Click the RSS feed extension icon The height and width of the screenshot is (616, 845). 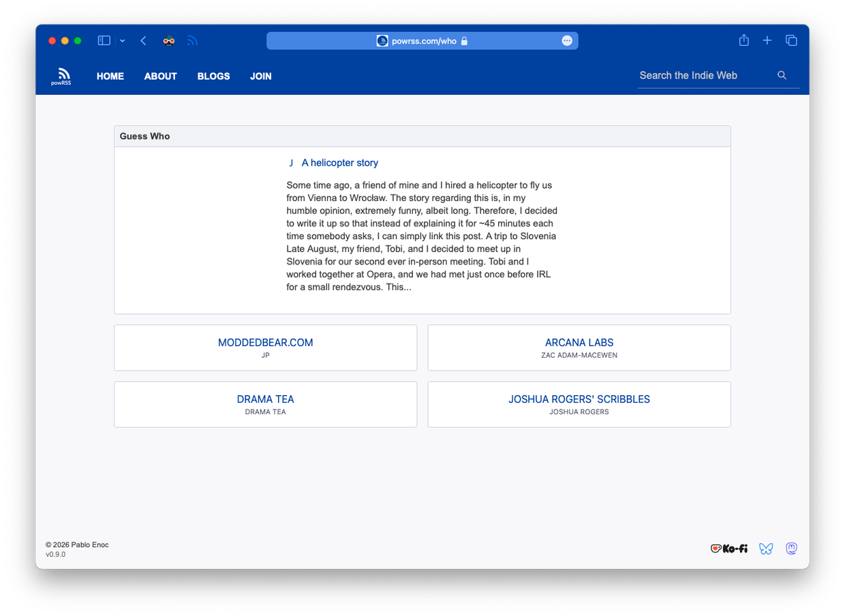tap(192, 41)
